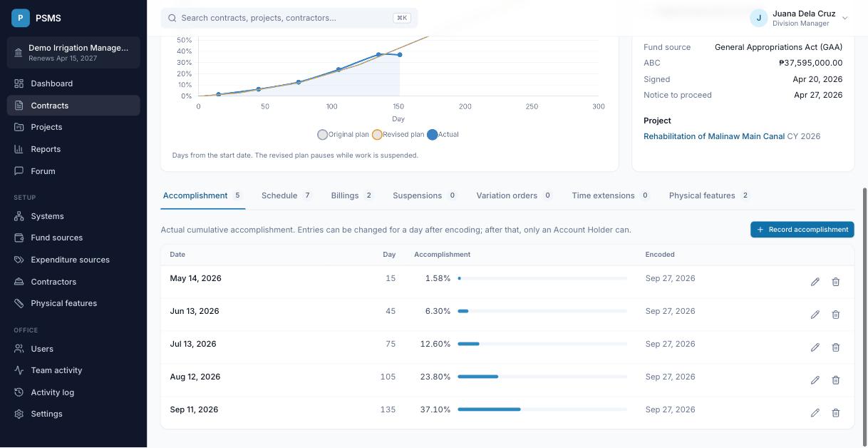
Task: Edit the Jul 13, 2026 accomplishment entry
Action: click(x=815, y=347)
